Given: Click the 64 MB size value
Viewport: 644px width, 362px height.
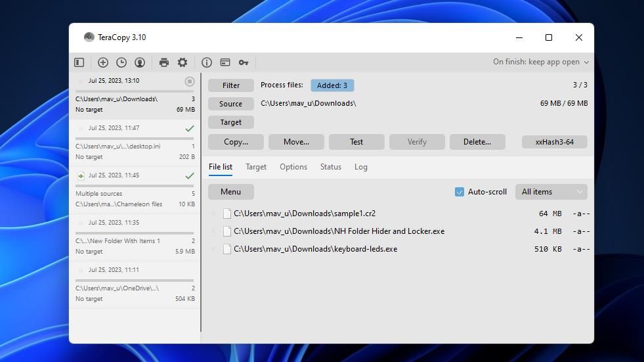Looking at the screenshot, I should [x=550, y=214].
